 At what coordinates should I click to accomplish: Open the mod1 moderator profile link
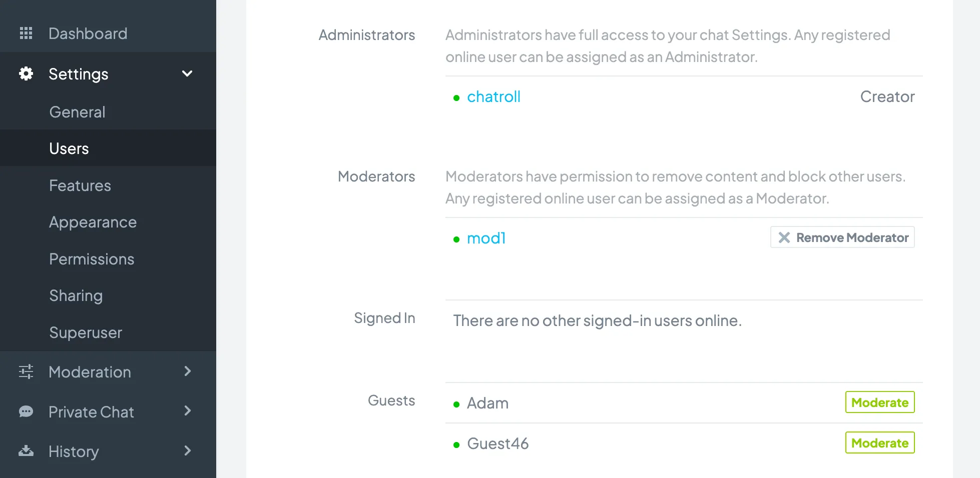pyautogui.click(x=486, y=238)
